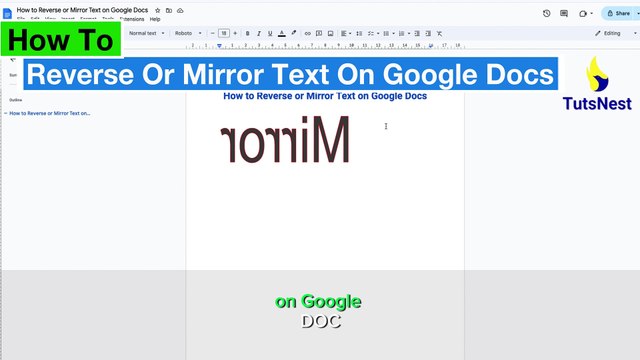
Task: Click the numbered list icon
Action: [x=401, y=33]
